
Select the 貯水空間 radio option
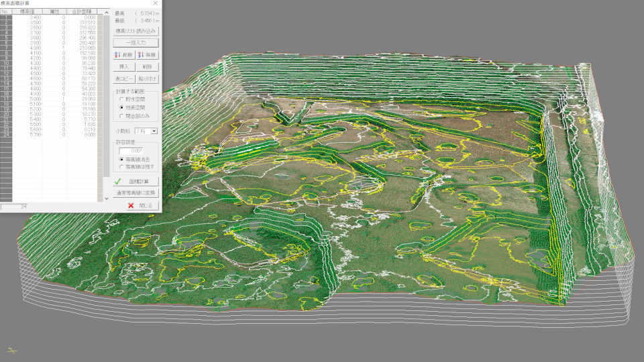coord(121,99)
